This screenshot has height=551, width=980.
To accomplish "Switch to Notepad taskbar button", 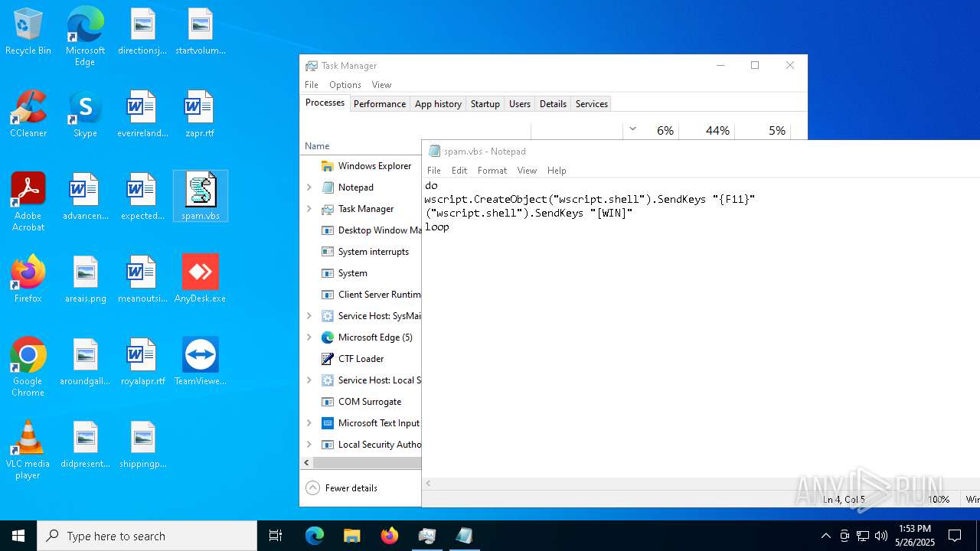I will [464, 536].
